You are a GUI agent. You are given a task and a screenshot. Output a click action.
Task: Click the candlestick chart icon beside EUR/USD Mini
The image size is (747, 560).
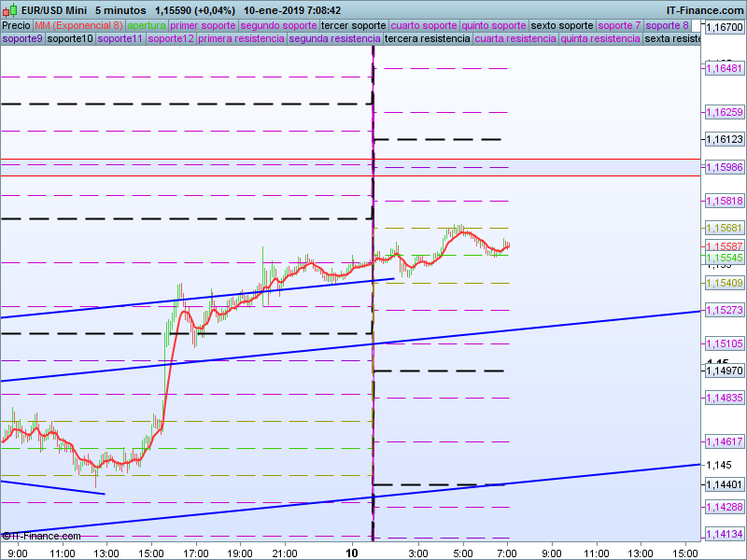(9, 9)
